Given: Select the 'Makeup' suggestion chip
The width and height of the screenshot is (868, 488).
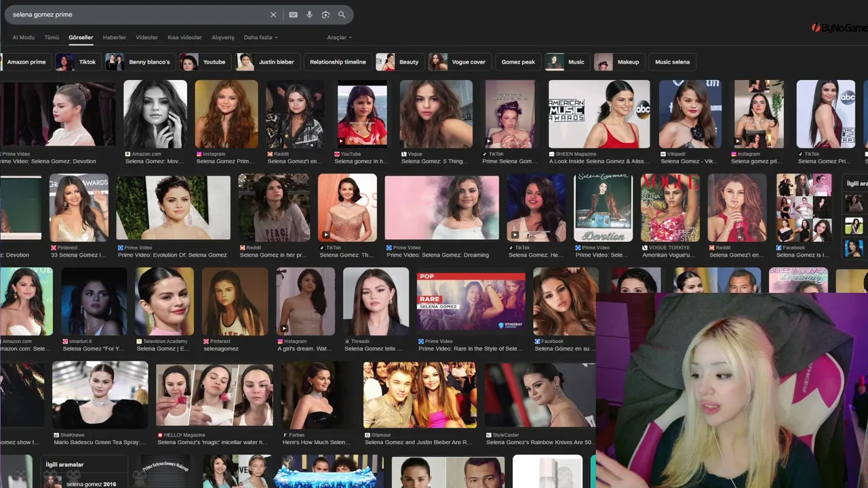Looking at the screenshot, I should [618, 62].
